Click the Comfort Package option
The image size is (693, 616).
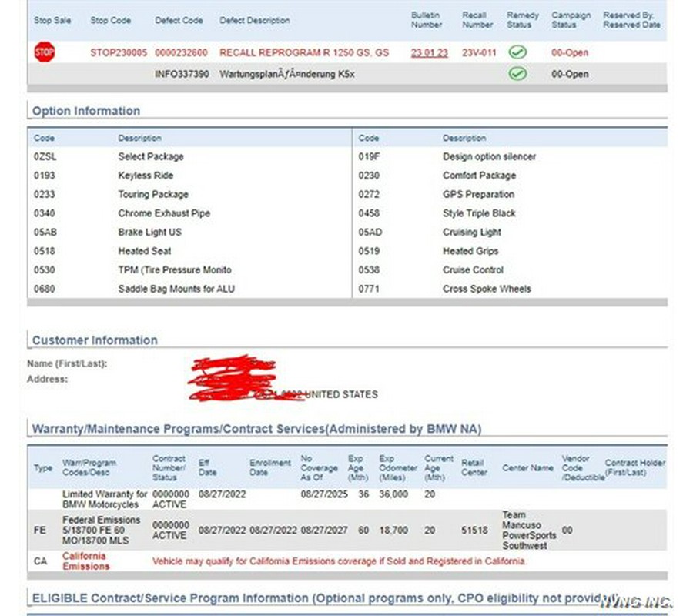pos(479,176)
